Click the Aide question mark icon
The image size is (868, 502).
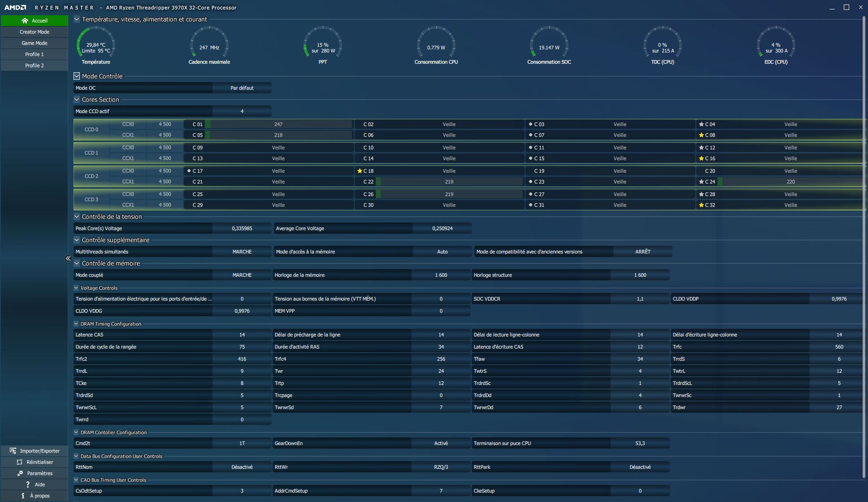tap(28, 485)
